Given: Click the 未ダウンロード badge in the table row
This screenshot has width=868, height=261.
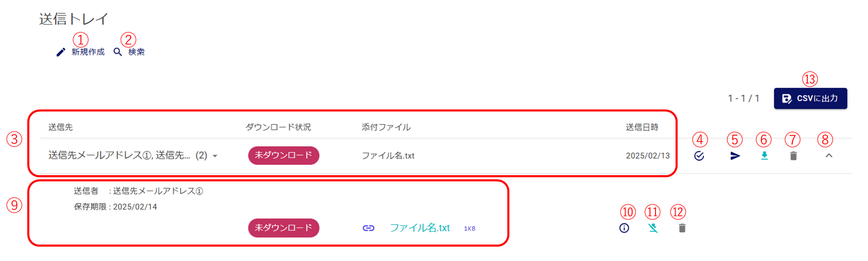Looking at the screenshot, I should [x=284, y=155].
